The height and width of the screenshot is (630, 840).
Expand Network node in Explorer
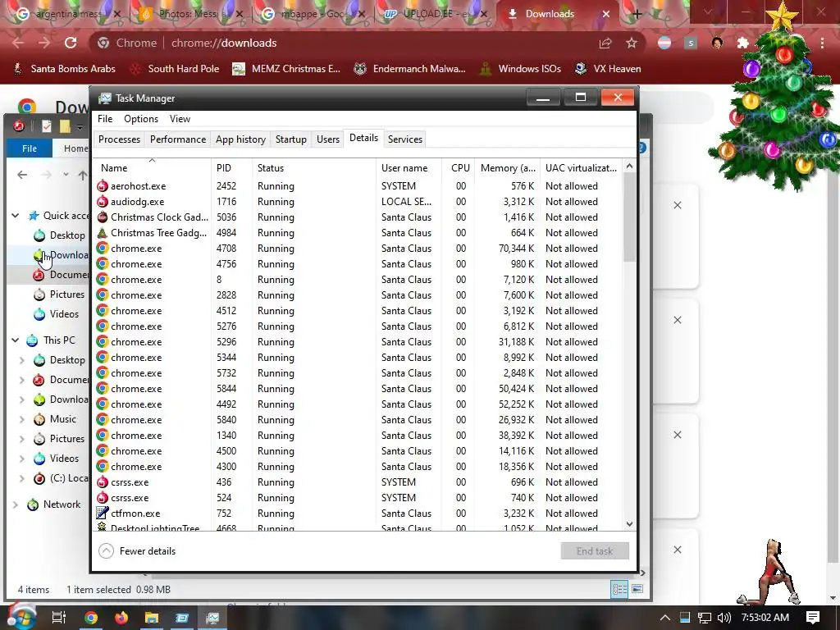(x=16, y=504)
